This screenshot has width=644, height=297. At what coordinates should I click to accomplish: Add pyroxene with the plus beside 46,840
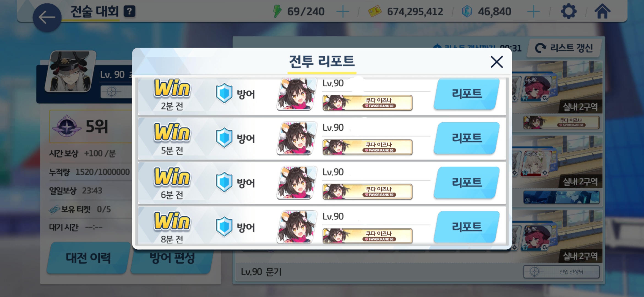coord(533,12)
